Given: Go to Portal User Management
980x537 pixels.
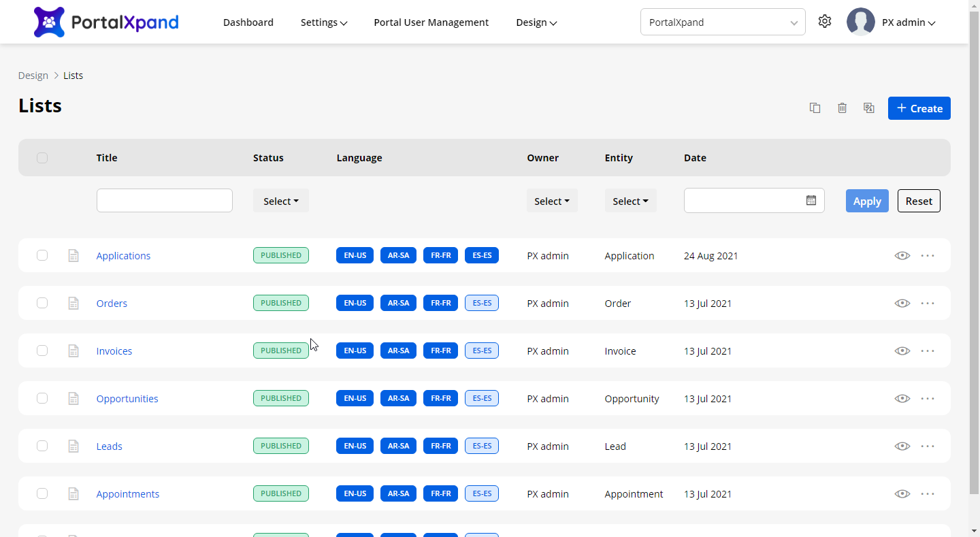Looking at the screenshot, I should 431,22.
